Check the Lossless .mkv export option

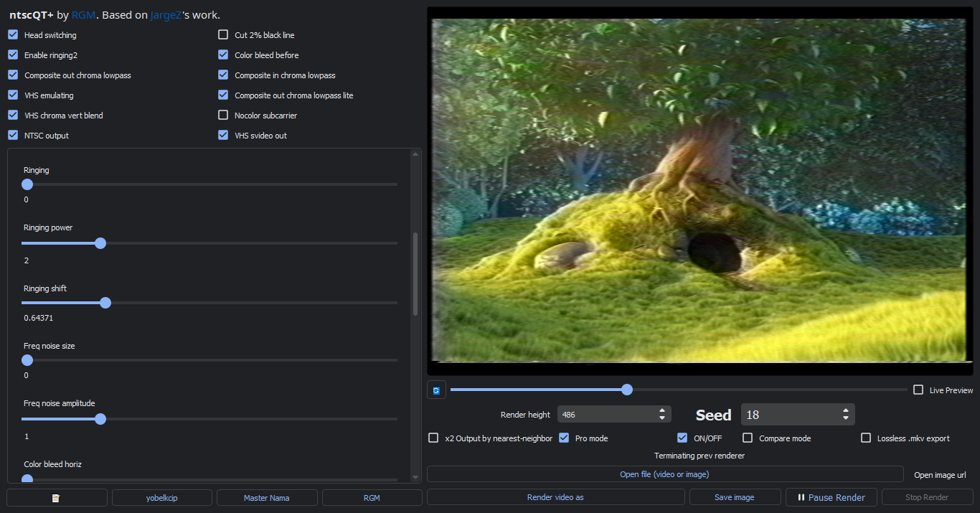[866, 438]
